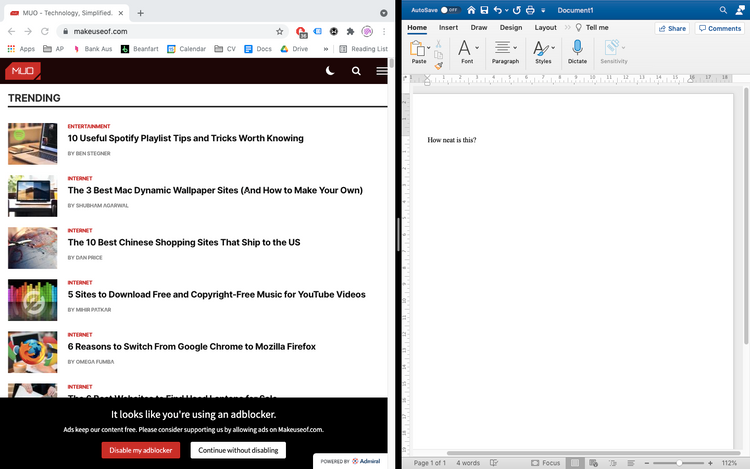The height and width of the screenshot is (469, 750).
Task: Select Print Layout view icon
Action: tap(575, 463)
